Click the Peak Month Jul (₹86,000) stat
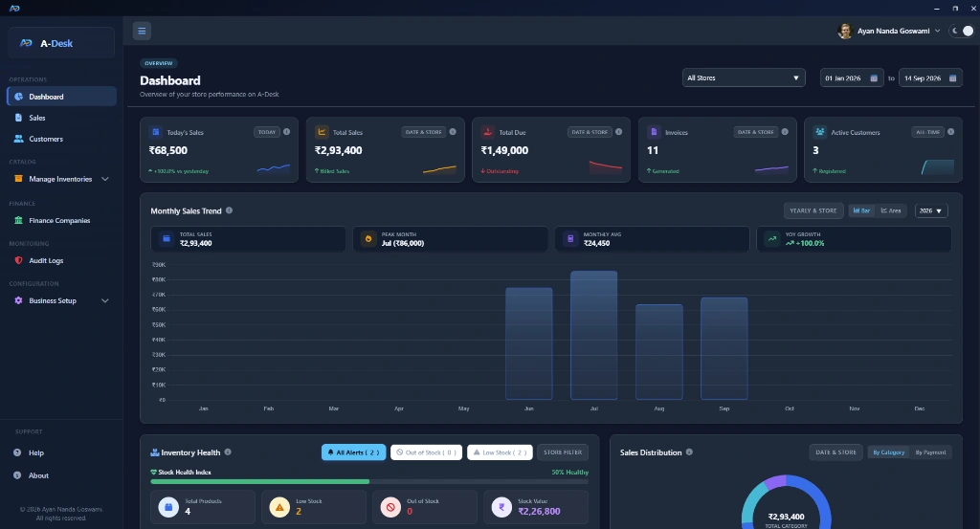This screenshot has height=529, width=980. 450,239
